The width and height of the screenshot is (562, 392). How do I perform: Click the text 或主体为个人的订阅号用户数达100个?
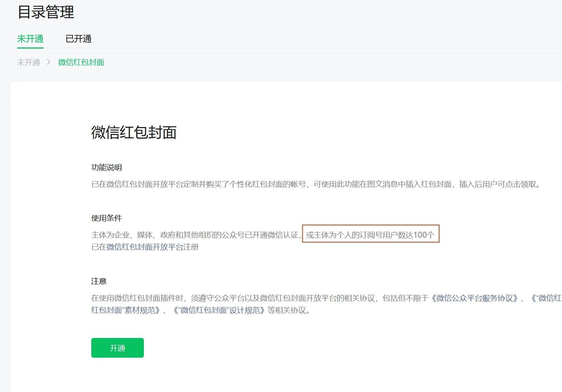point(370,235)
